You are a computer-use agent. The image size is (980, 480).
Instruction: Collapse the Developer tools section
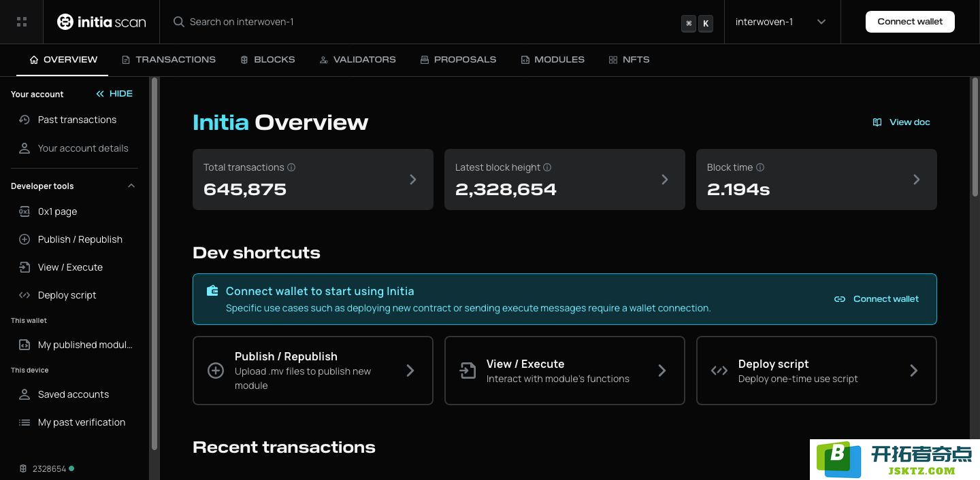point(131,186)
